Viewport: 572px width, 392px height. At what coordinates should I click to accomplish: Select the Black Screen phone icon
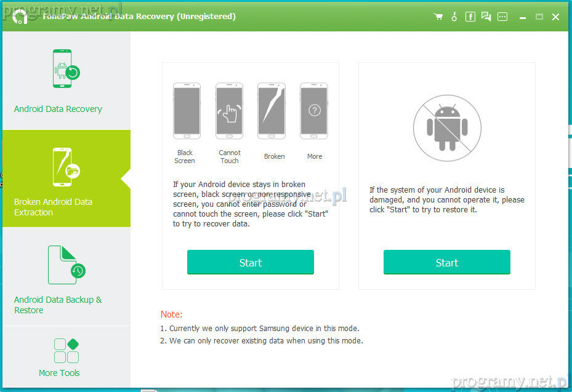coord(187,111)
